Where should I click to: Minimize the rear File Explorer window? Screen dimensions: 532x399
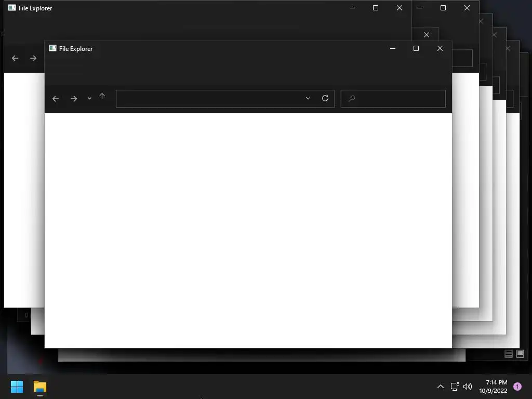[x=352, y=8]
